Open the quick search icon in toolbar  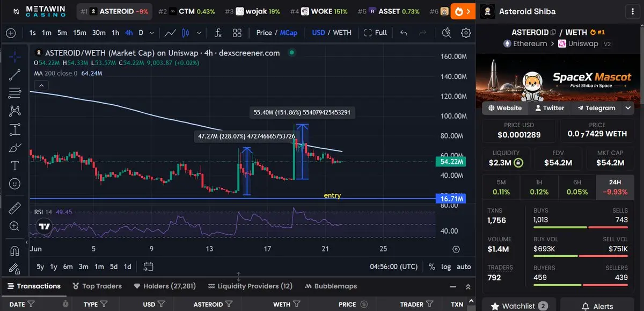tap(447, 33)
